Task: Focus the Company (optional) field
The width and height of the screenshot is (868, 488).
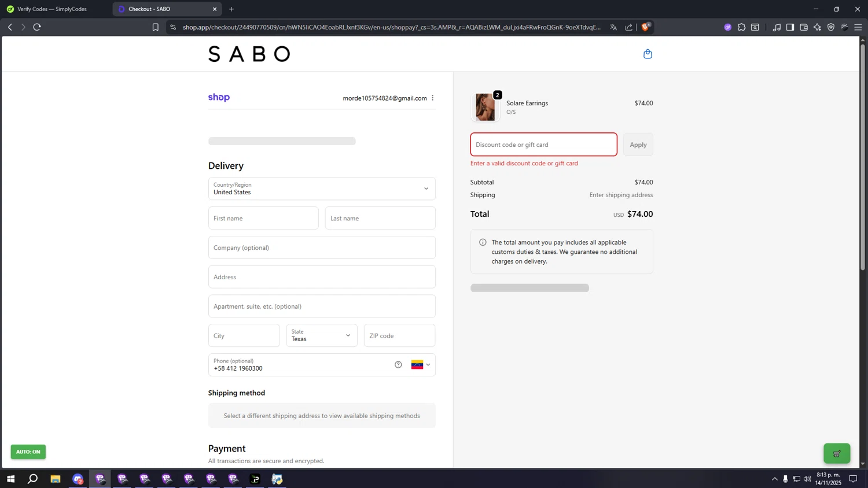Action: point(322,247)
